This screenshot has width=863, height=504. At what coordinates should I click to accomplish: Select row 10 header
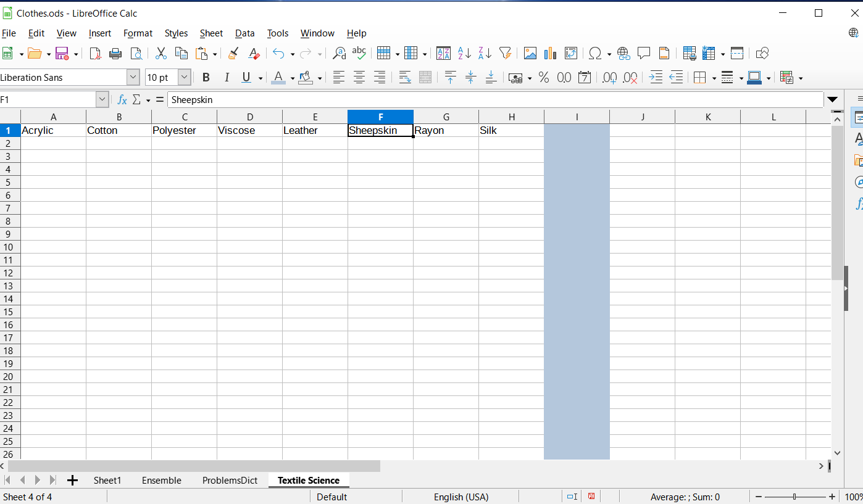pos(9,247)
